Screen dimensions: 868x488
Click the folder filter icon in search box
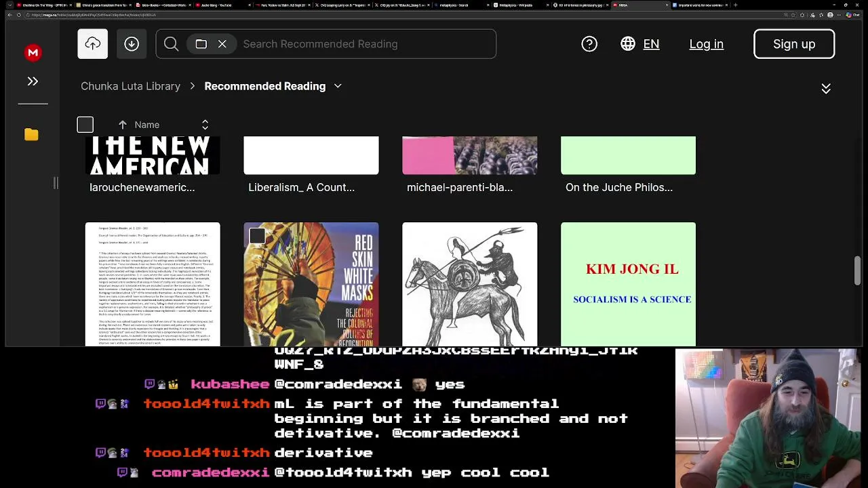[201, 44]
